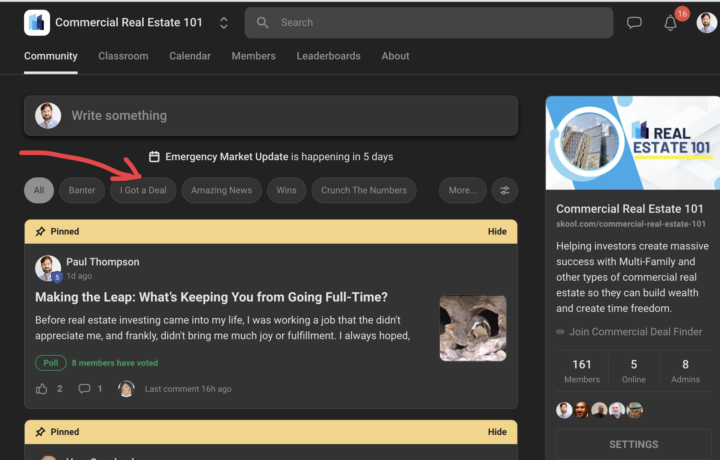This screenshot has height=460, width=720.
Task: Click the SETTINGS button
Action: tap(633, 444)
